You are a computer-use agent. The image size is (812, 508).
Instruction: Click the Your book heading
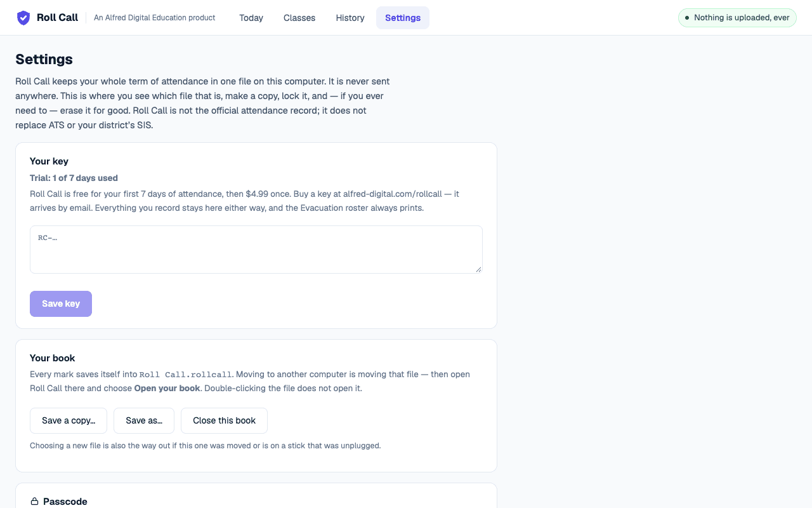53,358
